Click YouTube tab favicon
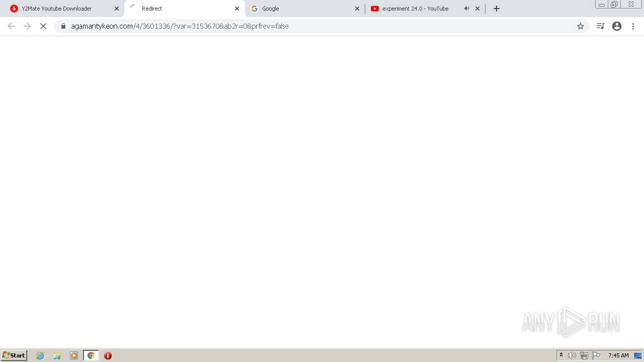The height and width of the screenshot is (362, 644). (x=375, y=9)
